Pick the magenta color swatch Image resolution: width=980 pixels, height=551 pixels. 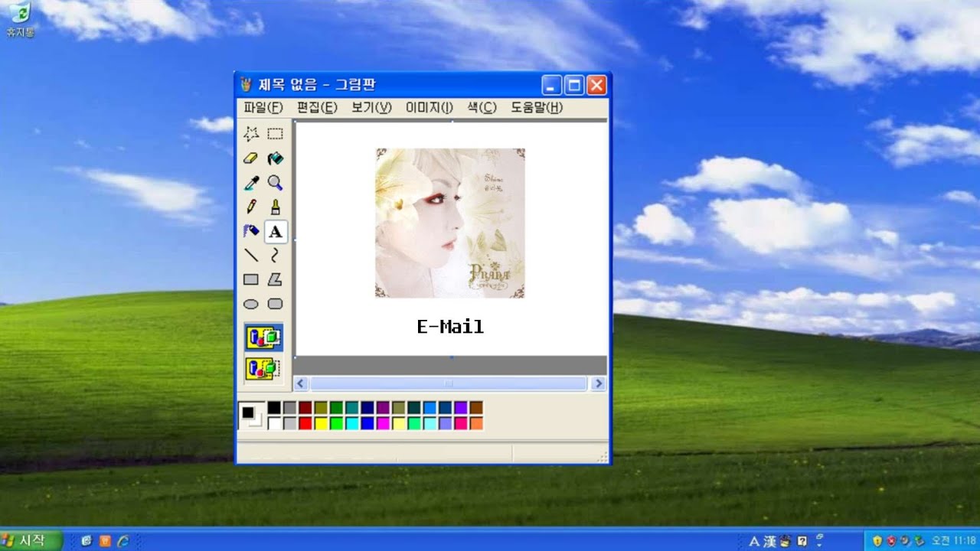[383, 423]
